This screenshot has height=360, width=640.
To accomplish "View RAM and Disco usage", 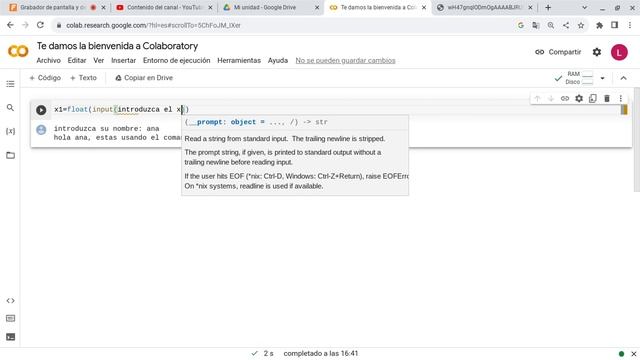I will point(579,78).
